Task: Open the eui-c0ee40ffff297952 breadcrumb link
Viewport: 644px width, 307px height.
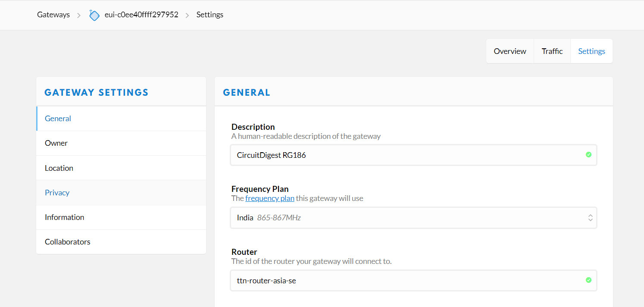Action: 141,15
